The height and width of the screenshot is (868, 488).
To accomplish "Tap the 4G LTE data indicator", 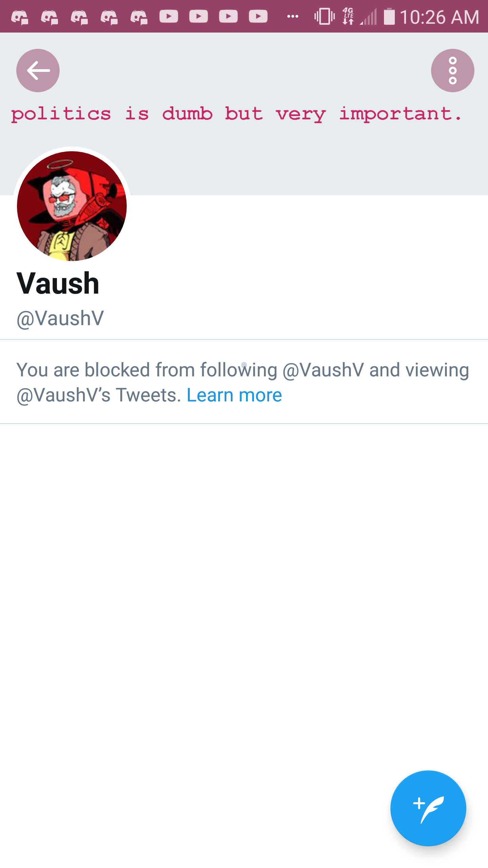I will 348,16.
